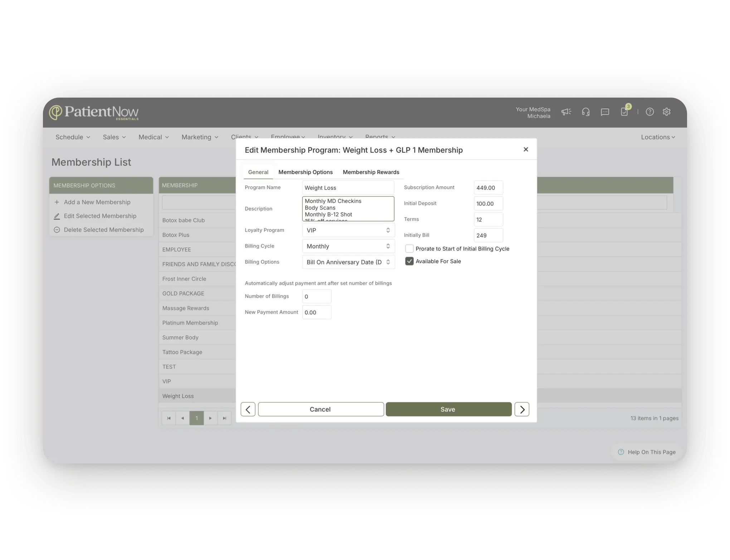Close the Edit Membership Program dialog
730x560 pixels.
coord(526,149)
